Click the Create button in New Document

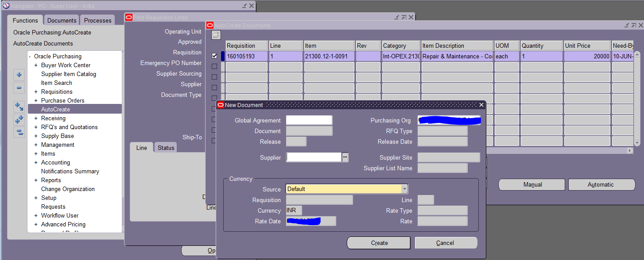(x=378, y=243)
